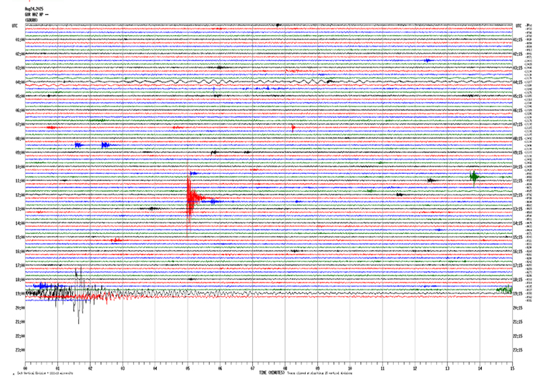The height and width of the screenshot is (392, 560).
Task: Select minute 15 tick on bottom axis
Action: point(511,369)
